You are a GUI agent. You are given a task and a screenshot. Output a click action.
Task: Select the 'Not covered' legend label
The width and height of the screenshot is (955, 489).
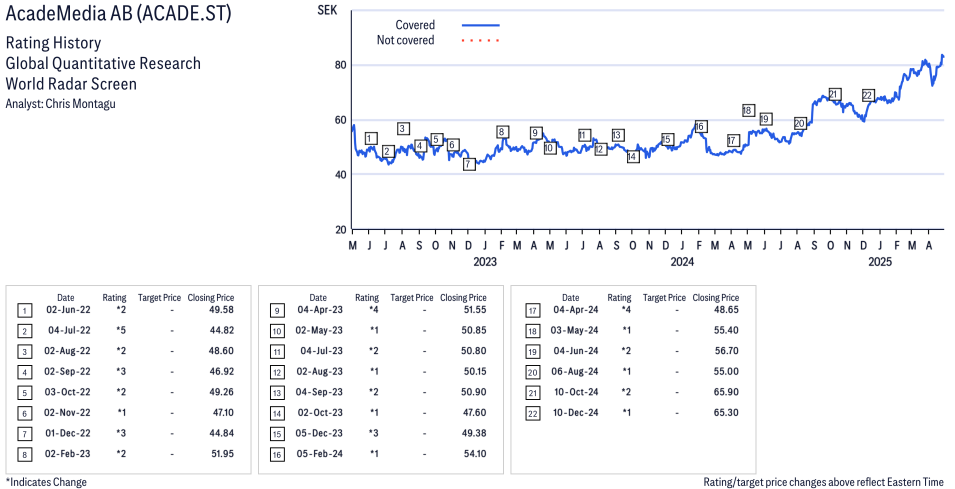pyautogui.click(x=405, y=40)
